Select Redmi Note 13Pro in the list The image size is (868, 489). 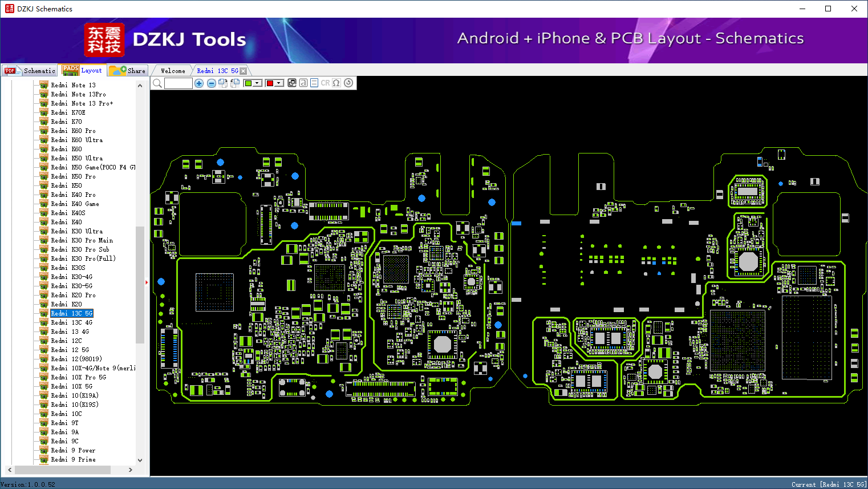click(78, 94)
